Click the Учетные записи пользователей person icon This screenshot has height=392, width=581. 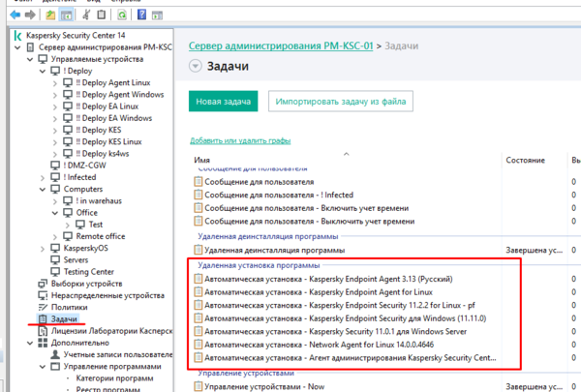pos(55,354)
